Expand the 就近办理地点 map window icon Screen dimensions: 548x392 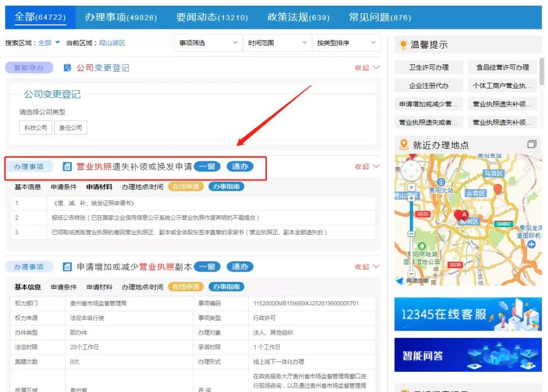[531, 145]
